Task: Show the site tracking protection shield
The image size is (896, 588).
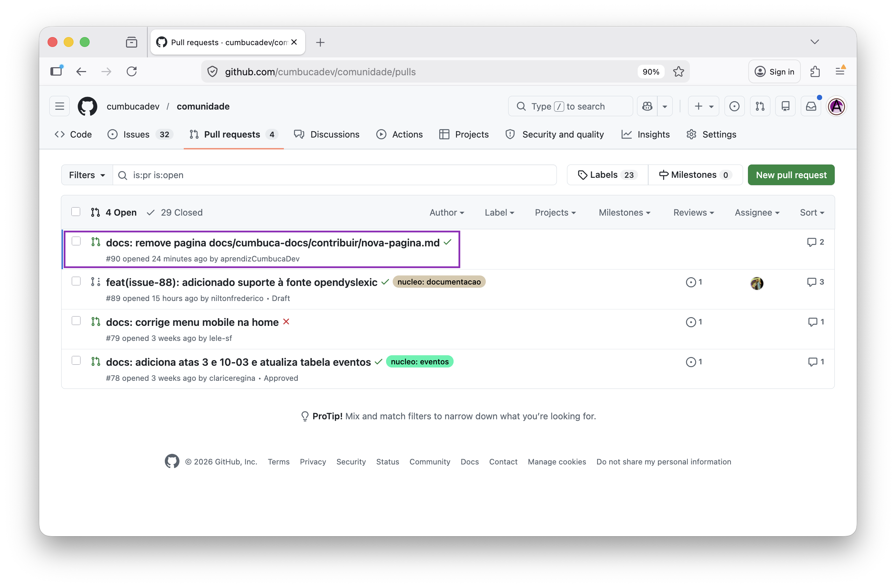Action: [212, 71]
